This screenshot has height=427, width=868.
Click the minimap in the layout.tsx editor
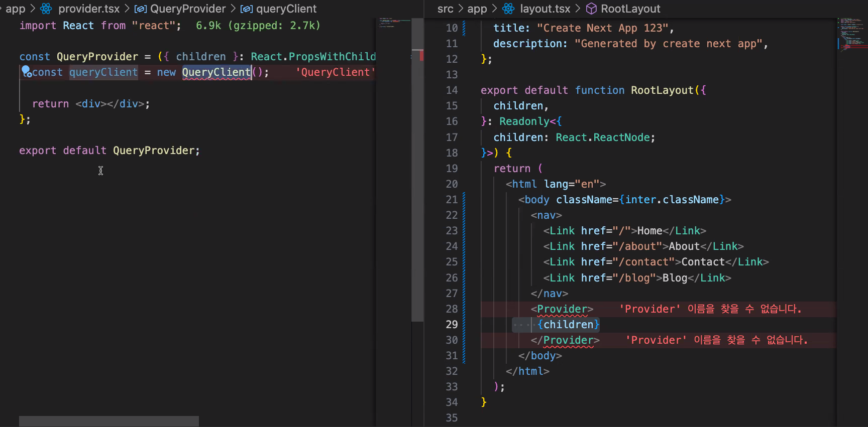[x=852, y=35]
